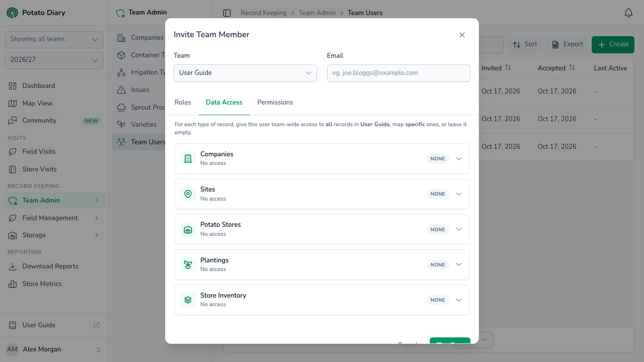Viewport: 644px width, 362px height.
Task: Click the Irrigation Types droplets icon
Action: click(x=121, y=72)
